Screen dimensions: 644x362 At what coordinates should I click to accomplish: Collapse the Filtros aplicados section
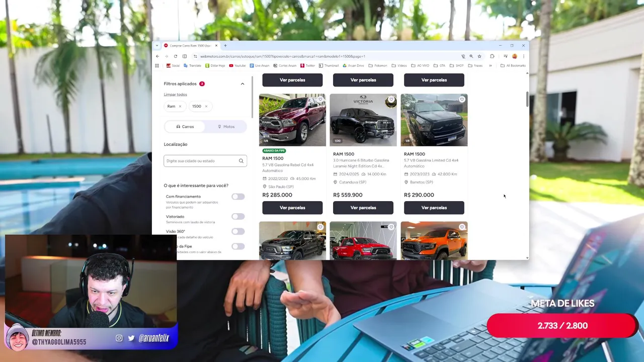243,84
